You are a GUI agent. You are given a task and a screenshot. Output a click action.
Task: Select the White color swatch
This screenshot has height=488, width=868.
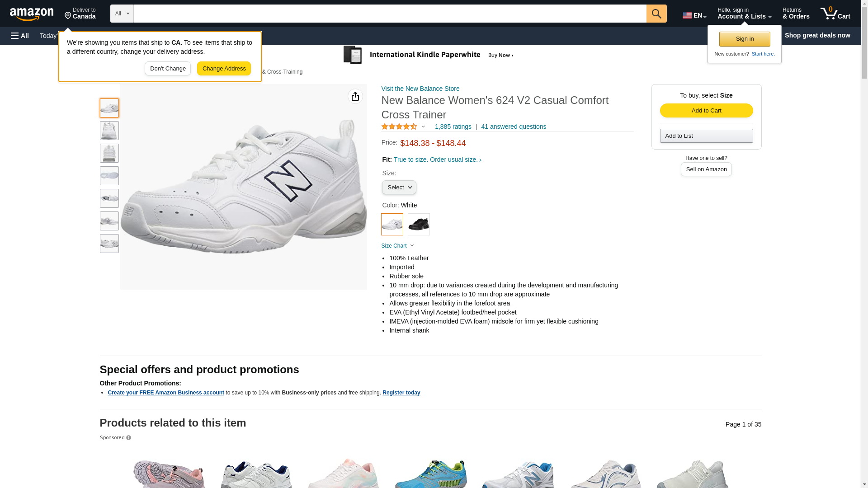[x=392, y=224]
